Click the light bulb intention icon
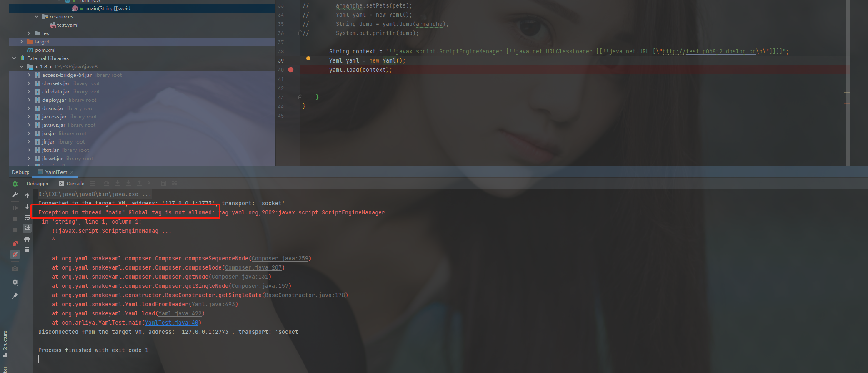The height and width of the screenshot is (373, 868). coord(308,59)
